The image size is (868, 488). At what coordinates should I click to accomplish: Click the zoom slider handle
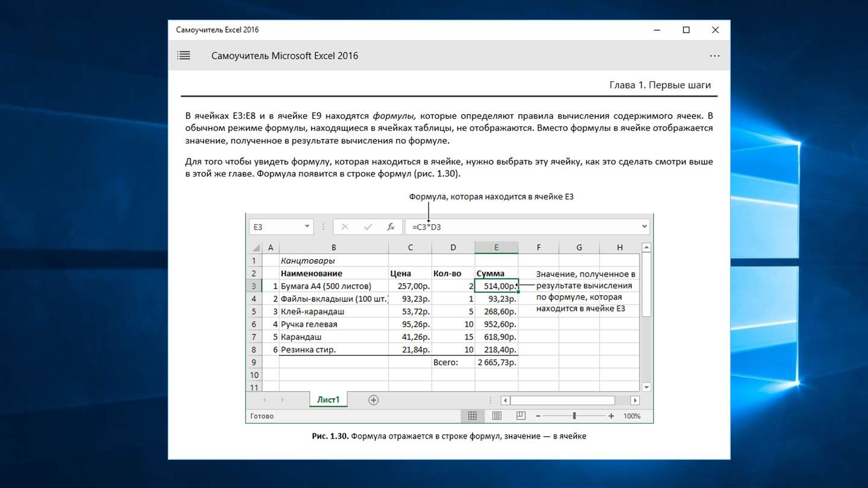[x=574, y=416]
